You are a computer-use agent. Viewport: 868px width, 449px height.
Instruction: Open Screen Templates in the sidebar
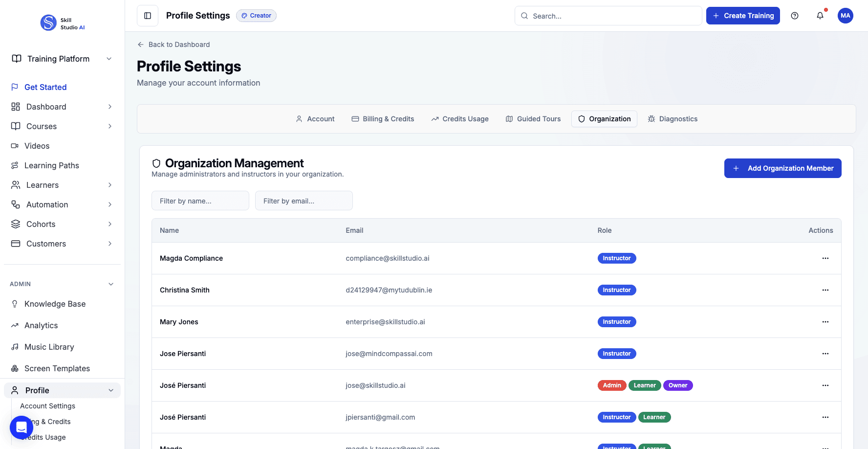tap(57, 368)
